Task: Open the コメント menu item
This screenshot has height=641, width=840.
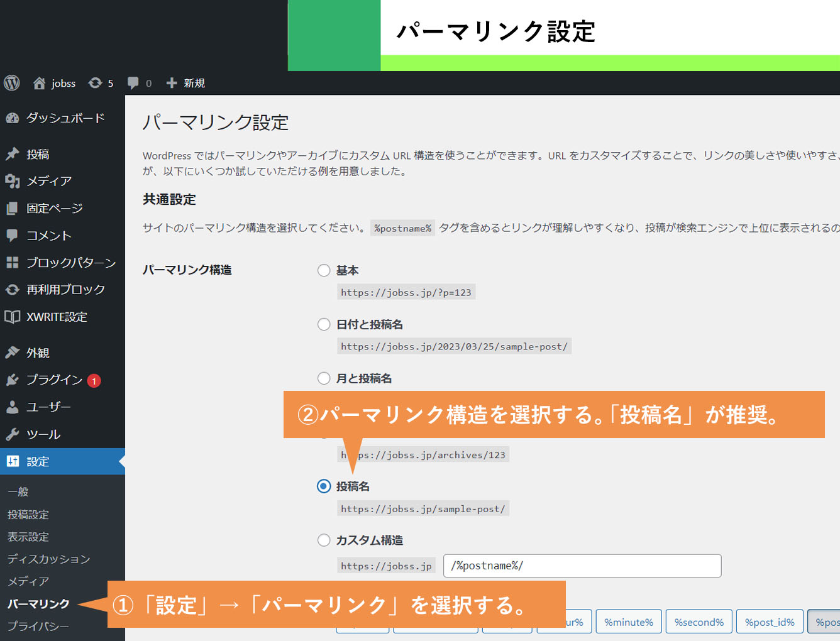Action: 62,235
